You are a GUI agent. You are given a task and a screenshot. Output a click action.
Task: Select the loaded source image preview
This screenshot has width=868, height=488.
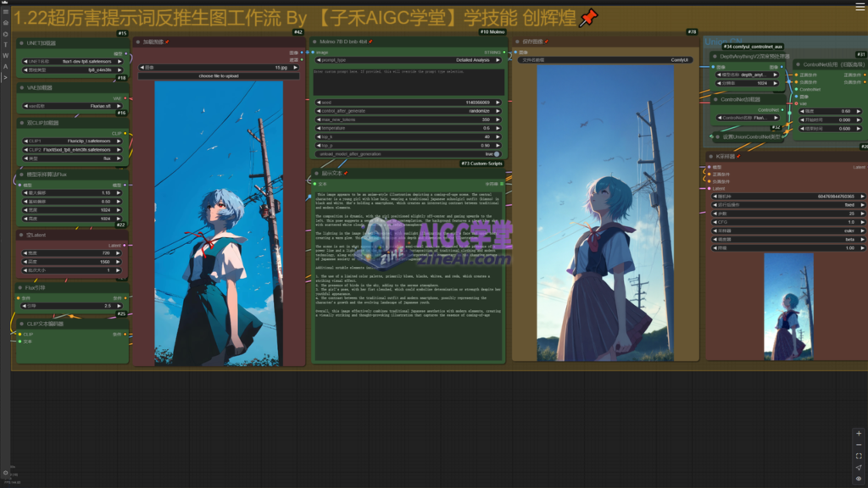(x=219, y=224)
